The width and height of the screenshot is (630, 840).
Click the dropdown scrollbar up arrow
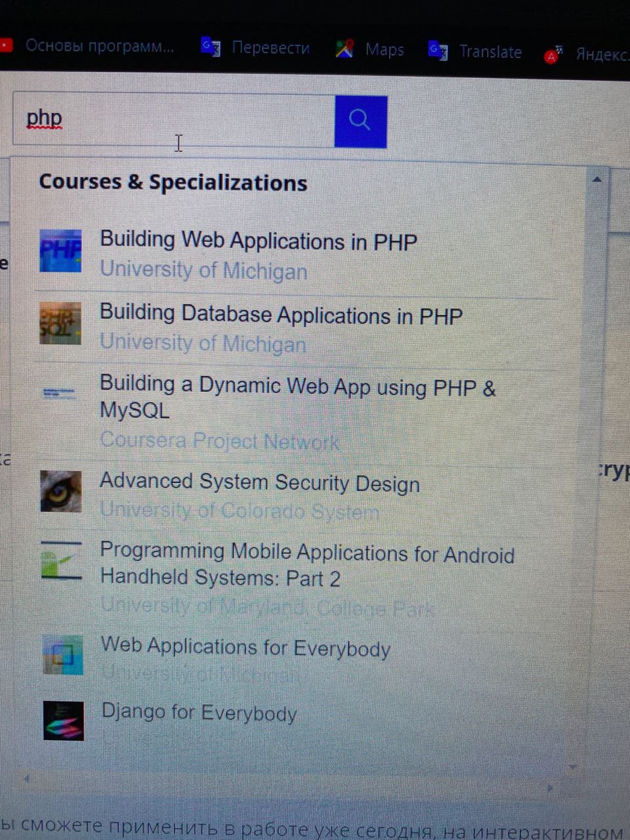point(597,179)
